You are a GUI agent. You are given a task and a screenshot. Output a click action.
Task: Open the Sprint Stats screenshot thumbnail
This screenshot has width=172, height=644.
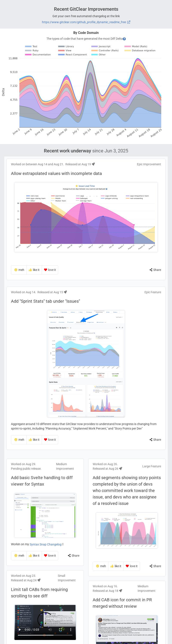point(86,364)
